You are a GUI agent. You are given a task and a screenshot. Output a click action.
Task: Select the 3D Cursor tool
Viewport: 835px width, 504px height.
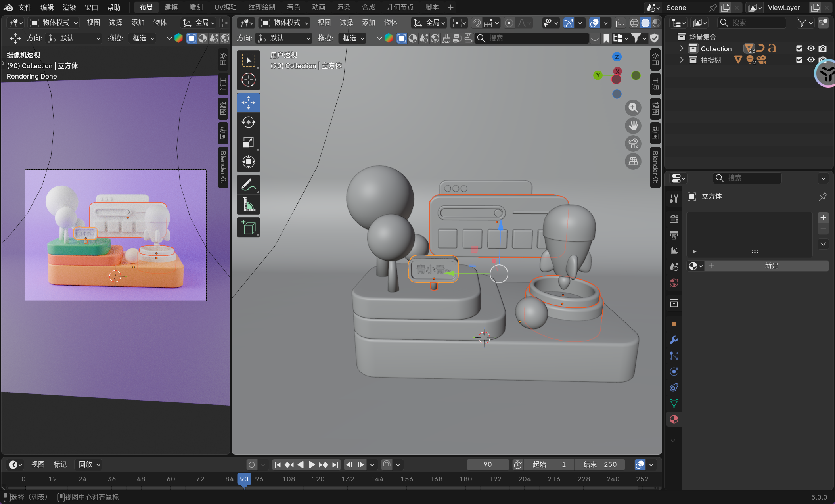pyautogui.click(x=249, y=80)
